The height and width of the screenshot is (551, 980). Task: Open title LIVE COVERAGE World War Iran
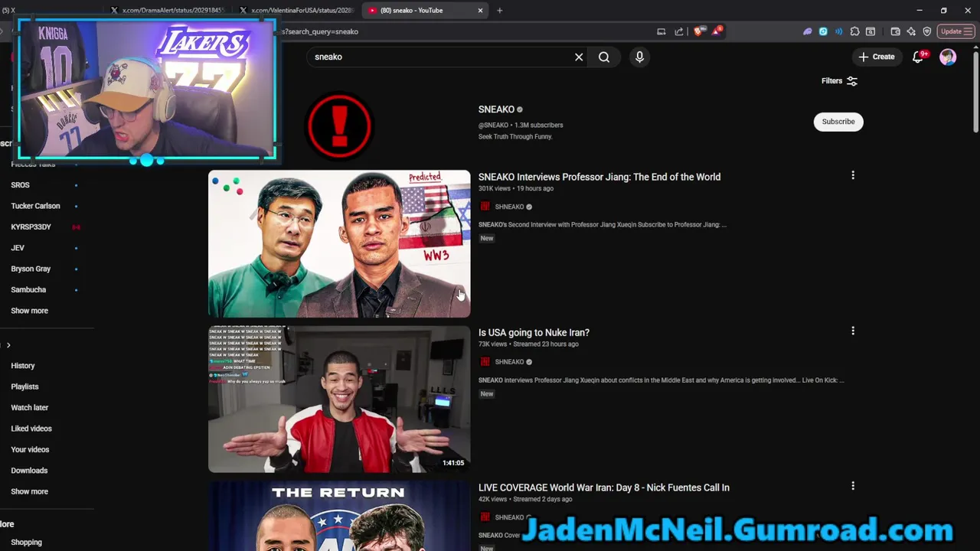pos(604,487)
